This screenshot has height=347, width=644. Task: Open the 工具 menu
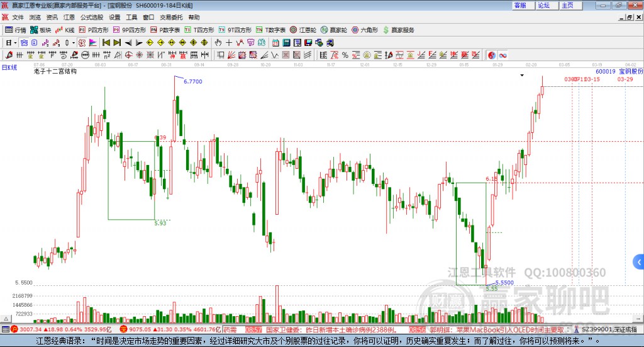(131, 17)
